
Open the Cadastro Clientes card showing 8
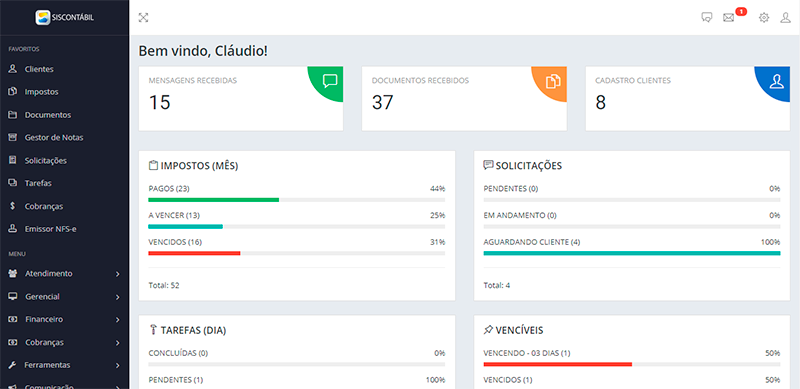(688, 99)
